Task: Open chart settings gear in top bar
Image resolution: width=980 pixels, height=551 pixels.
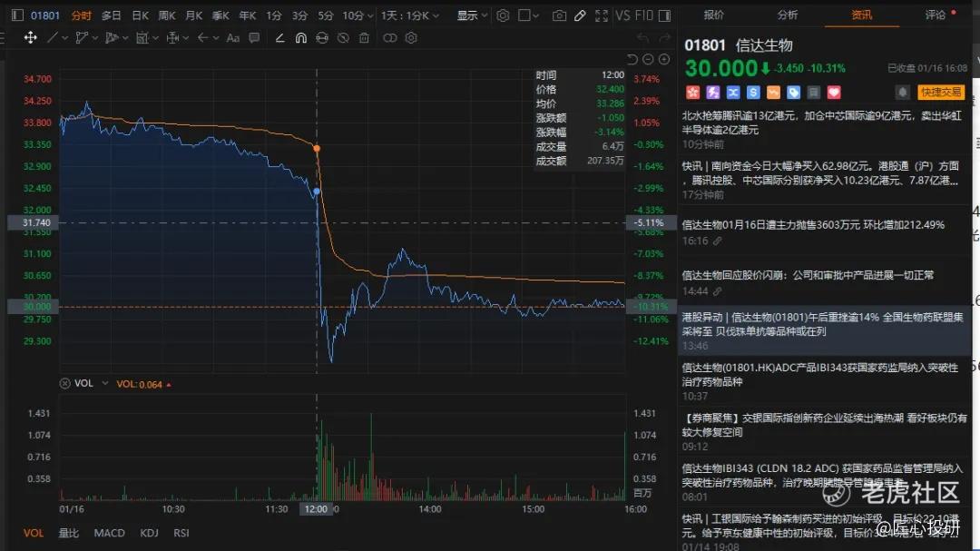Action: [x=503, y=15]
